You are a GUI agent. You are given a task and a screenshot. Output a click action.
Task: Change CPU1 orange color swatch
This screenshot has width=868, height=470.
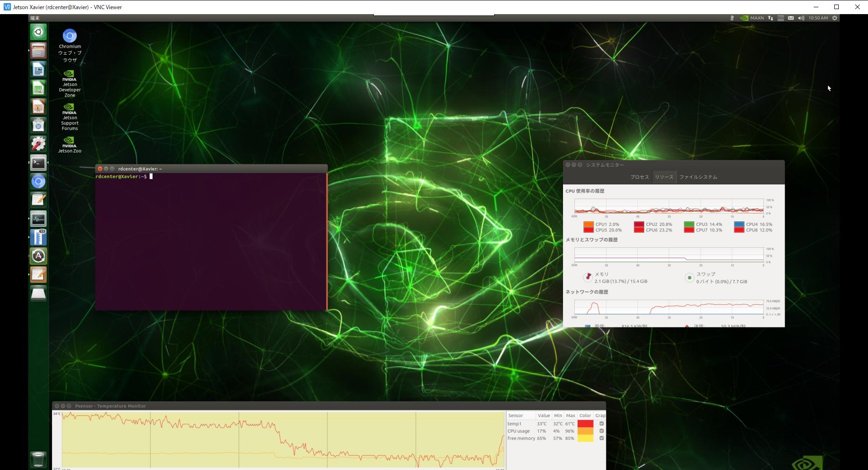tap(589, 224)
